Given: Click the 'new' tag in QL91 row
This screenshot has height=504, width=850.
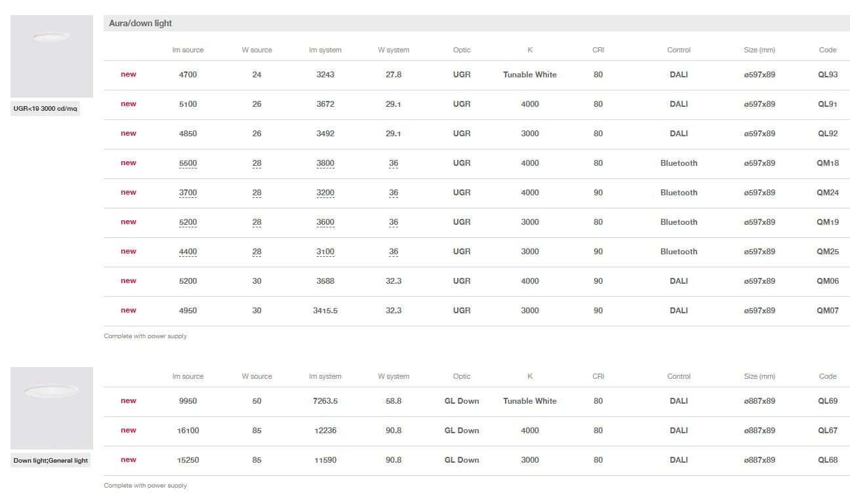Looking at the screenshot, I should [x=129, y=104].
